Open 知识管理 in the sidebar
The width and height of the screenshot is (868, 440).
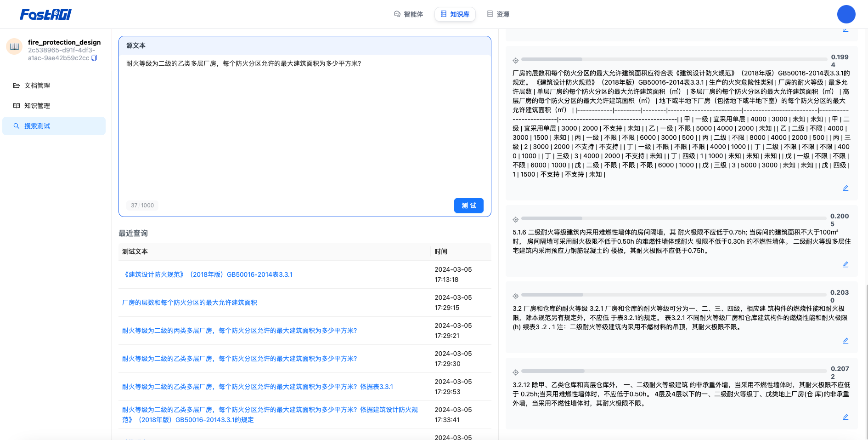click(x=54, y=106)
